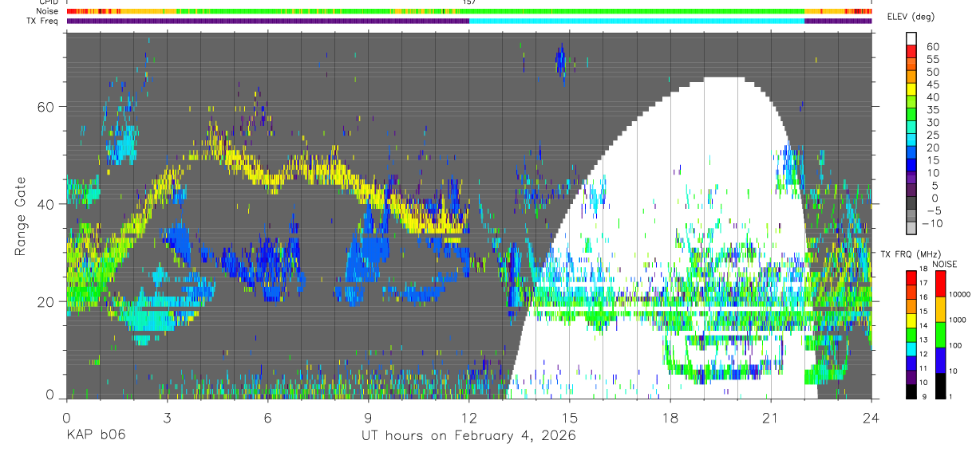980x452 pixels.
Task: Click the x-axis tick label '12' UT hours
Action: tap(468, 418)
